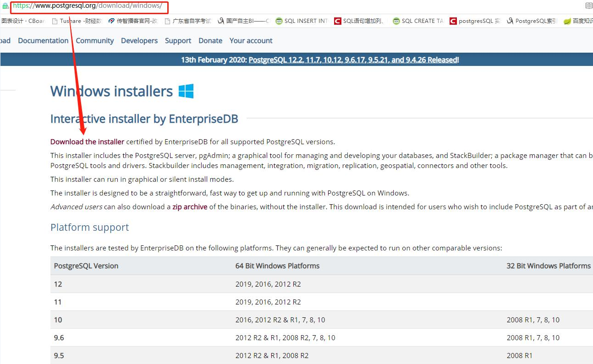593x364 pixels.
Task: Click the 32-bit platforms cell for version 9.6
Action: tap(533, 337)
